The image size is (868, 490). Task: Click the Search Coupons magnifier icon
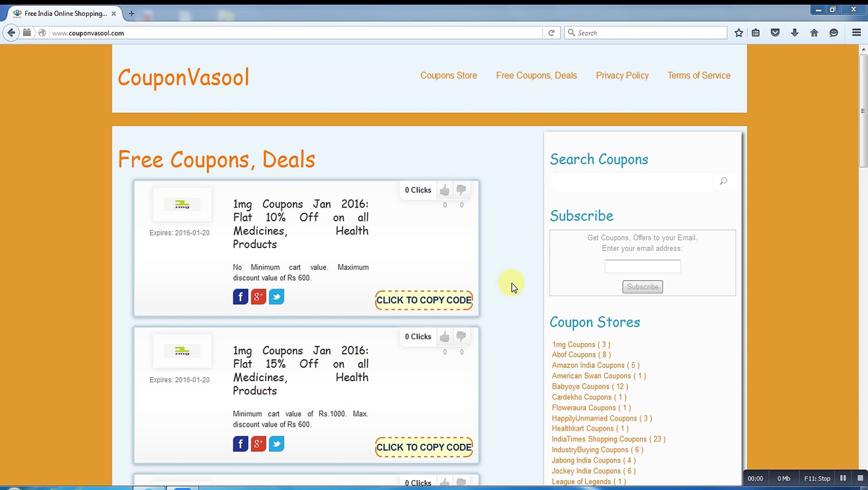(x=723, y=181)
